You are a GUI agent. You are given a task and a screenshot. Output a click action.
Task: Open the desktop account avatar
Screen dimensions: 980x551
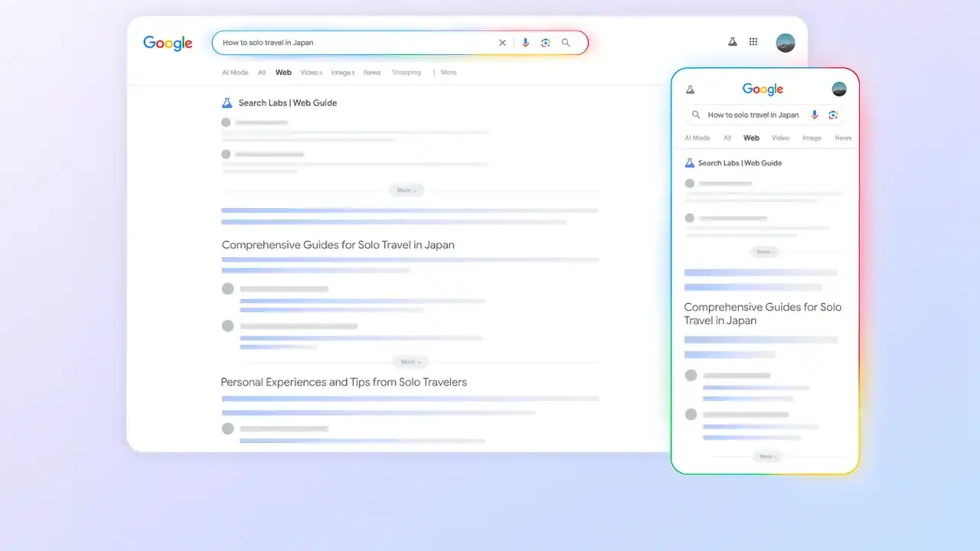tap(786, 43)
